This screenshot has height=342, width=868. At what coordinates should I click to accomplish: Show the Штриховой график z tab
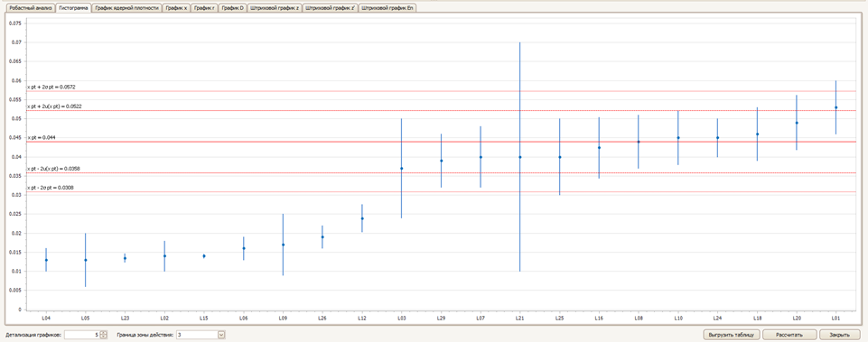pos(275,8)
